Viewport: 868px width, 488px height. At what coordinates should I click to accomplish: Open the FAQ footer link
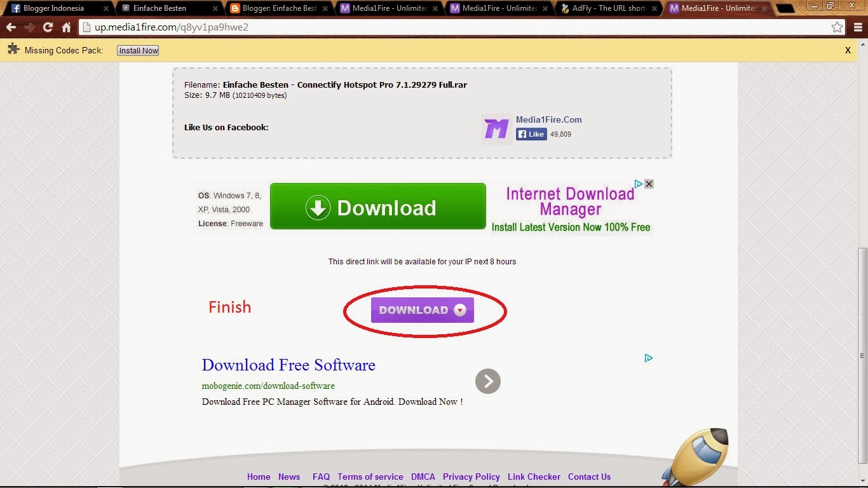pyautogui.click(x=321, y=477)
